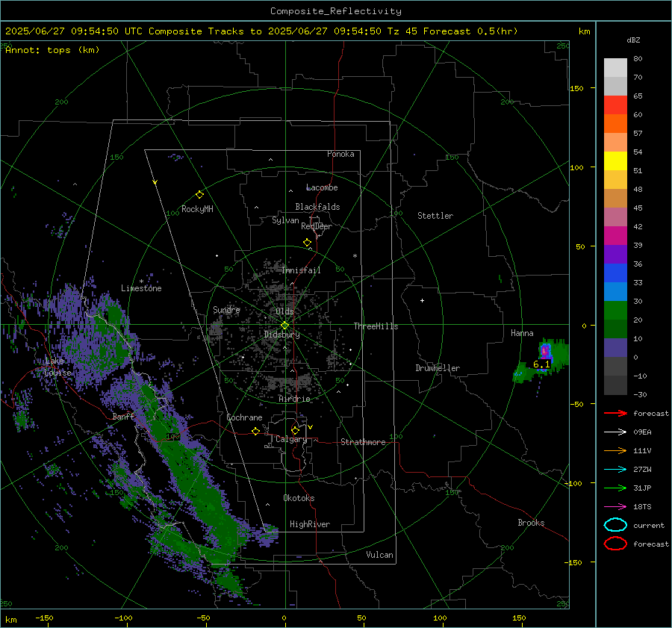
Task: Click the Innisfail city label
Action: pyautogui.click(x=301, y=270)
